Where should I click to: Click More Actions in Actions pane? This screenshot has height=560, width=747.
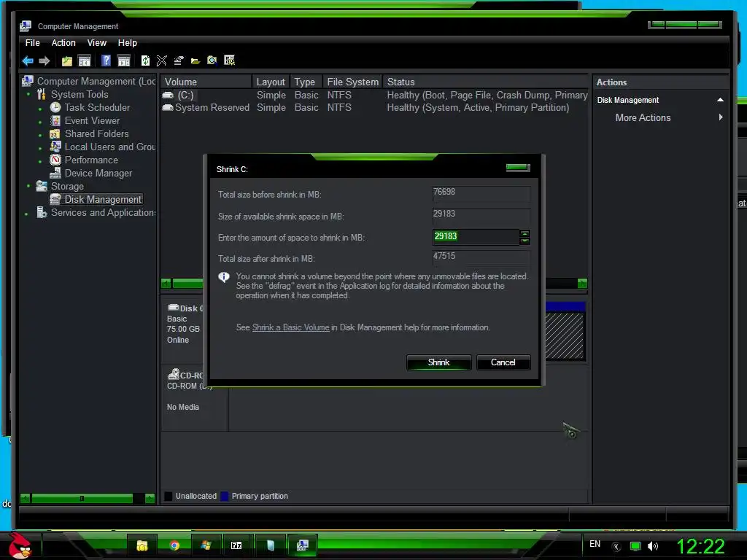coord(643,117)
